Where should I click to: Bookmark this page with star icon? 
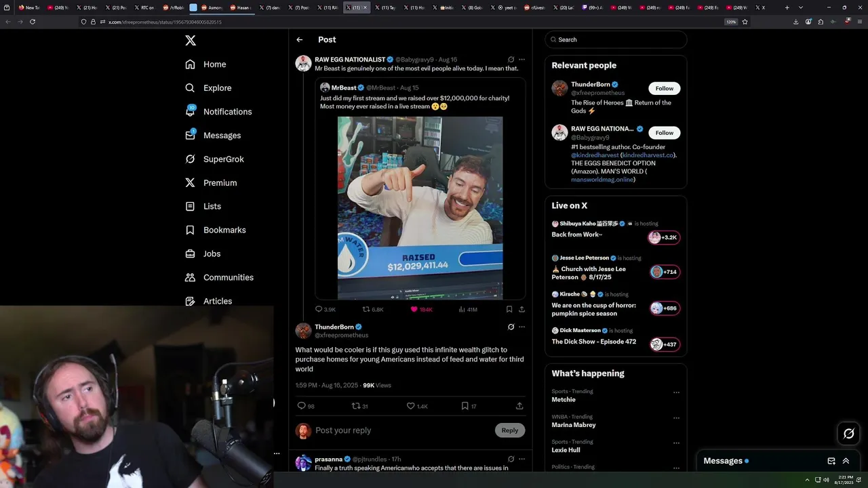(745, 22)
